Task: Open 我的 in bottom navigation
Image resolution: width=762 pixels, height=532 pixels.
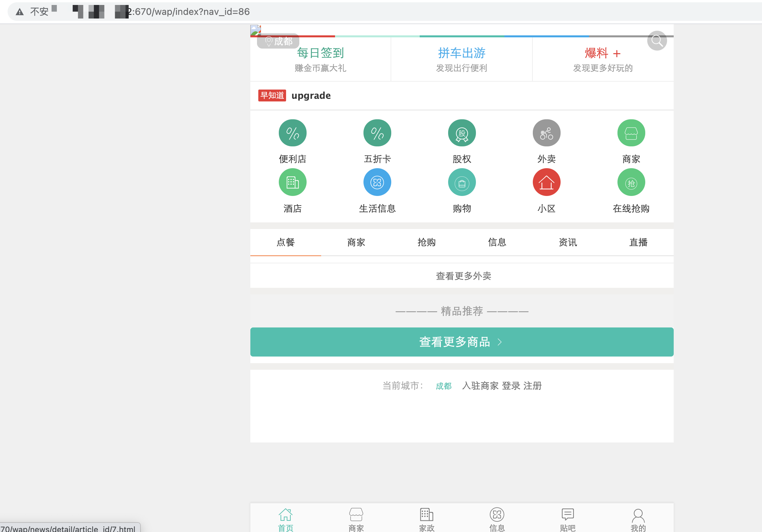Action: tap(638, 519)
